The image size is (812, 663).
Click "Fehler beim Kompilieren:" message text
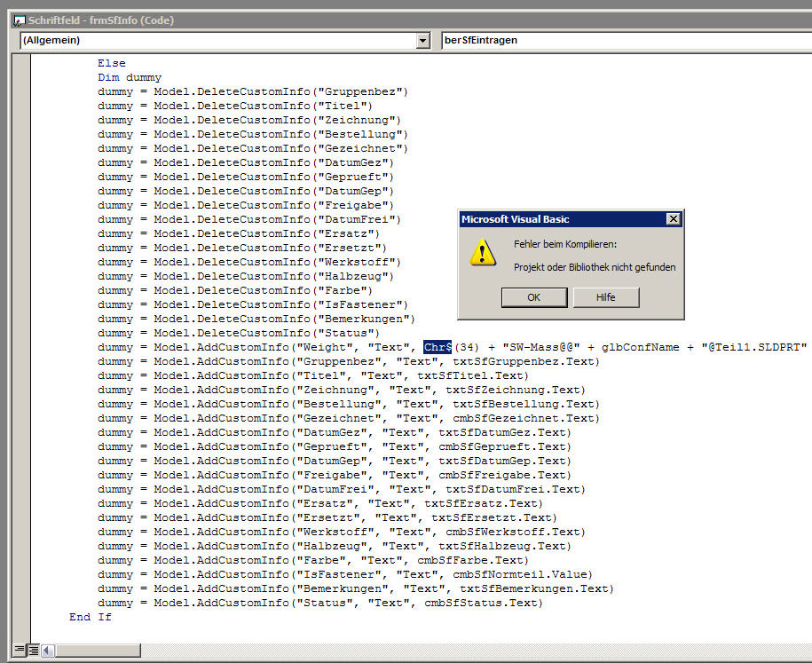(x=565, y=244)
